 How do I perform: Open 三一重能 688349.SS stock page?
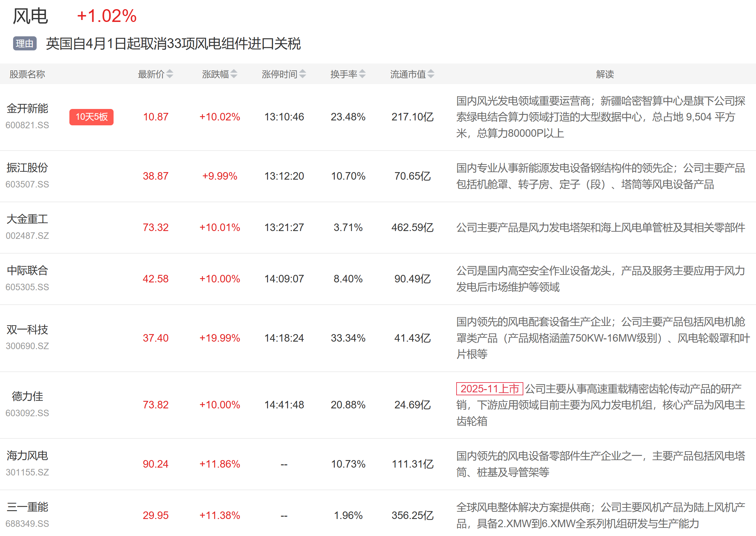(27, 507)
